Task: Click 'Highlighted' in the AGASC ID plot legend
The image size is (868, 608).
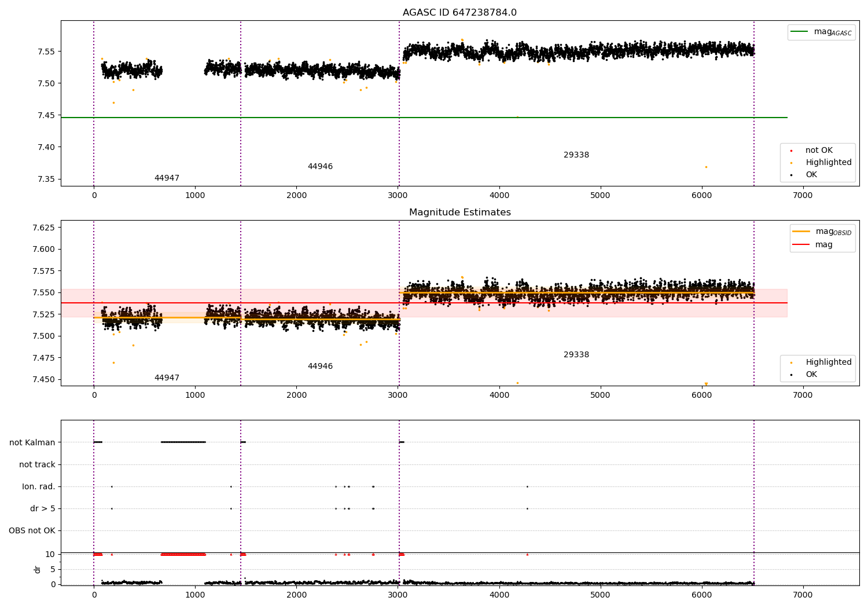Action: coord(828,163)
